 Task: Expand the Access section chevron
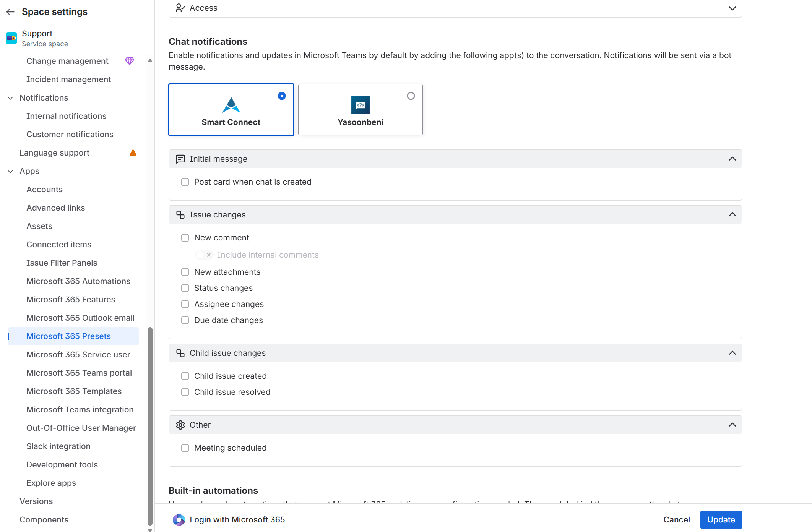732,8
